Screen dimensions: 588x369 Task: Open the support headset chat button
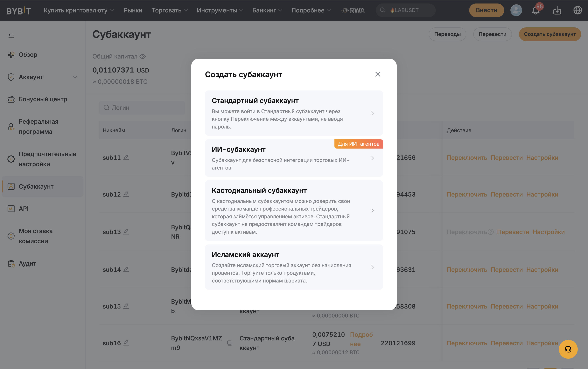coord(568,349)
